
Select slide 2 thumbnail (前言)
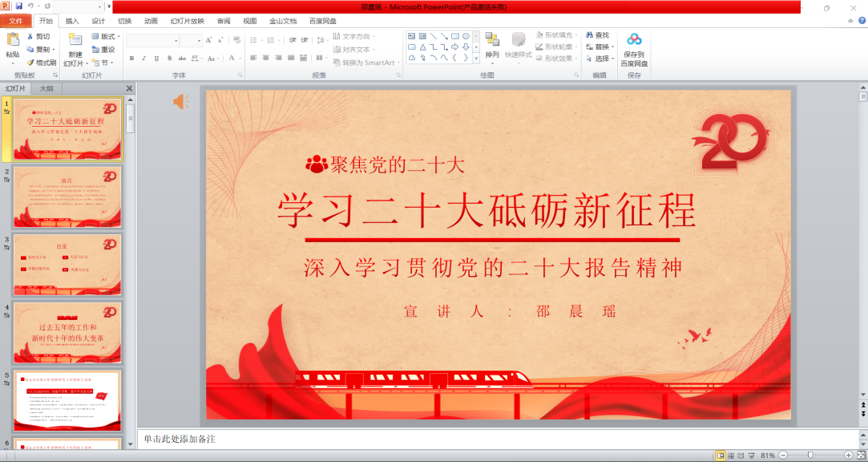point(67,197)
